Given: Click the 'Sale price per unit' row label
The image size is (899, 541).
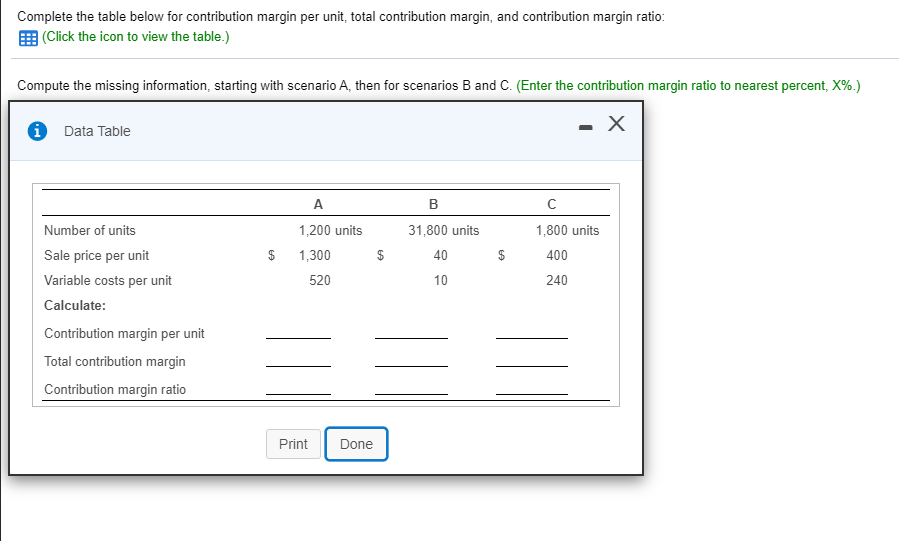Looking at the screenshot, I should tap(96, 256).
